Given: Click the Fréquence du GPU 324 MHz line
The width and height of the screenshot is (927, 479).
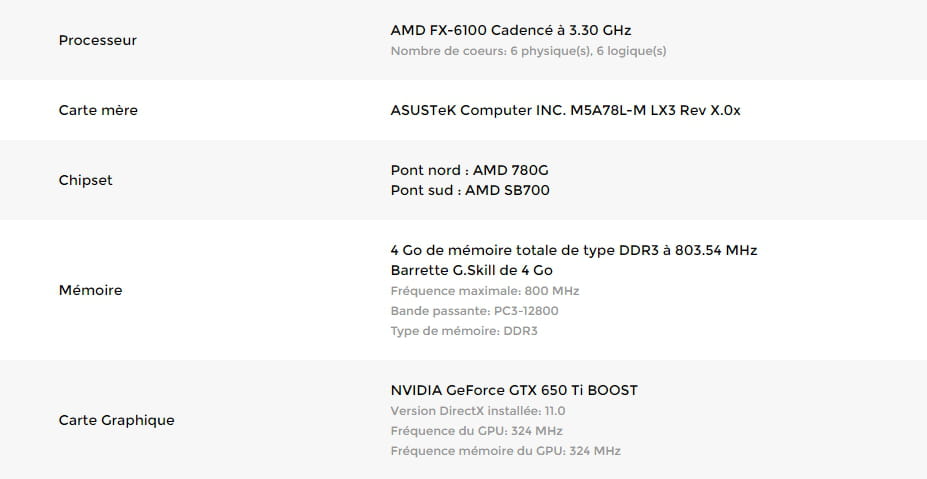Looking at the screenshot, I should tap(476, 431).
